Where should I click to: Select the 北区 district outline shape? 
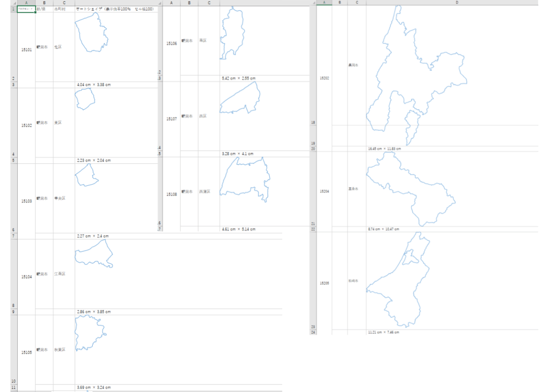click(x=91, y=33)
